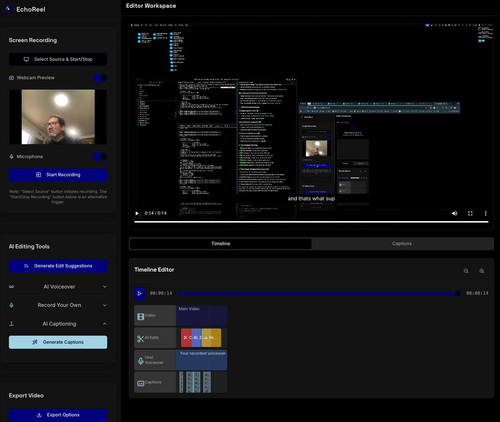
Task: Click the Captions track icon
Action: pos(141,383)
